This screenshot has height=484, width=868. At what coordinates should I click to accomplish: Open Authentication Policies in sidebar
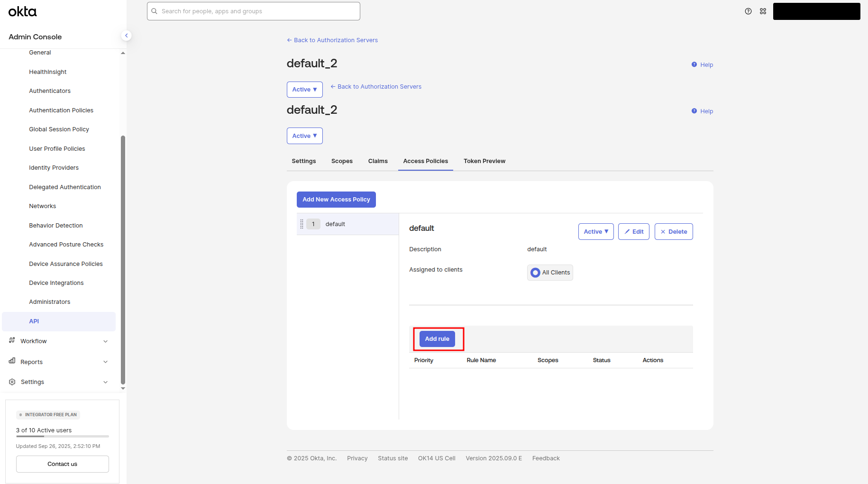pyautogui.click(x=61, y=110)
